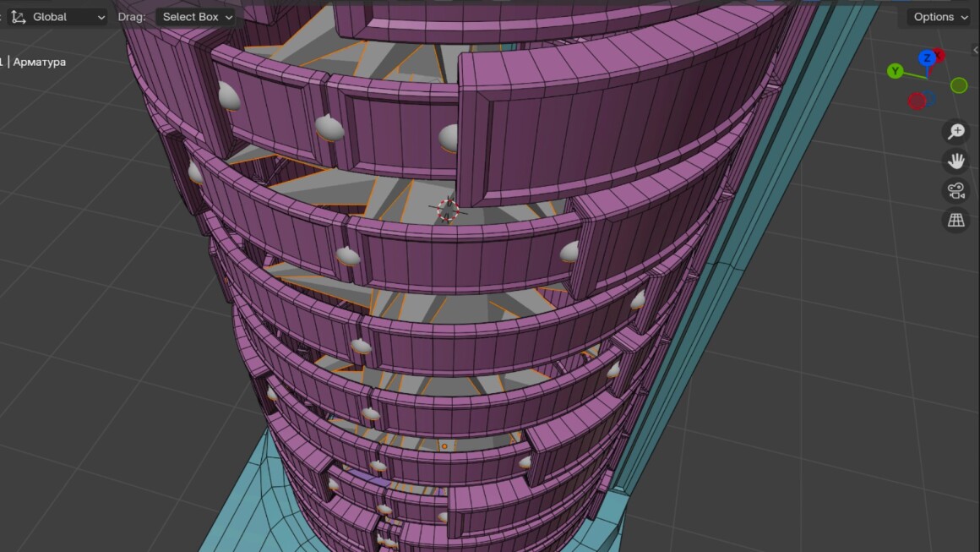Screen dimensions: 980x552
Task: Open the Global transform orientation dropdown
Action: (57, 17)
